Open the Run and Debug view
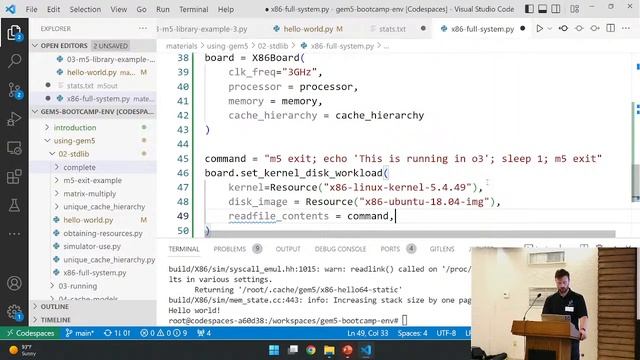The height and width of the screenshot is (360, 640). click(14, 119)
